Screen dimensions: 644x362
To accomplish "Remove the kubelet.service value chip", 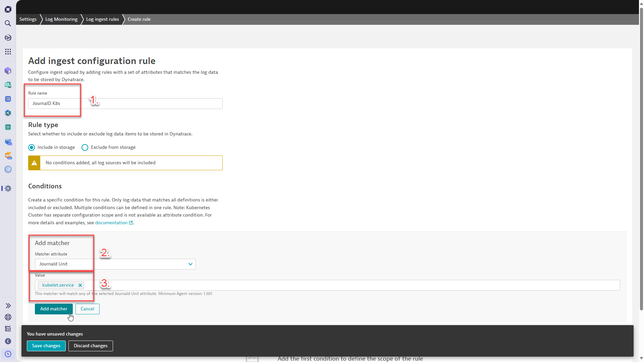I will [x=80, y=285].
